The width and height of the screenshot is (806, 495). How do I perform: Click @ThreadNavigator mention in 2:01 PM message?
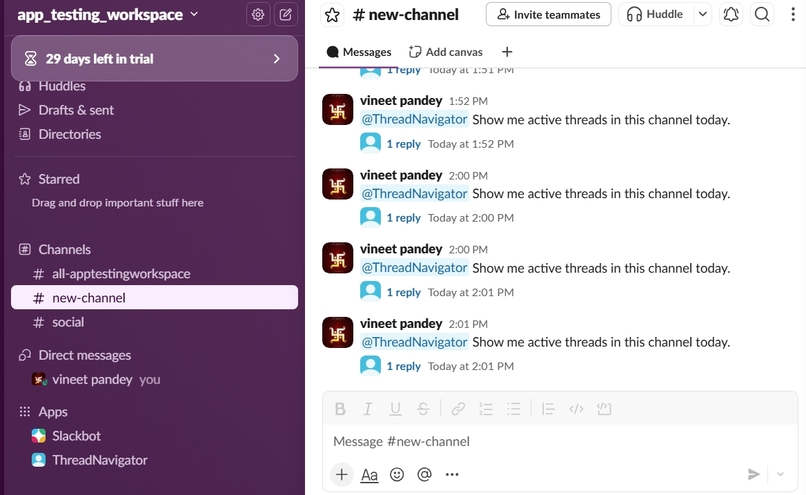pyautogui.click(x=414, y=342)
